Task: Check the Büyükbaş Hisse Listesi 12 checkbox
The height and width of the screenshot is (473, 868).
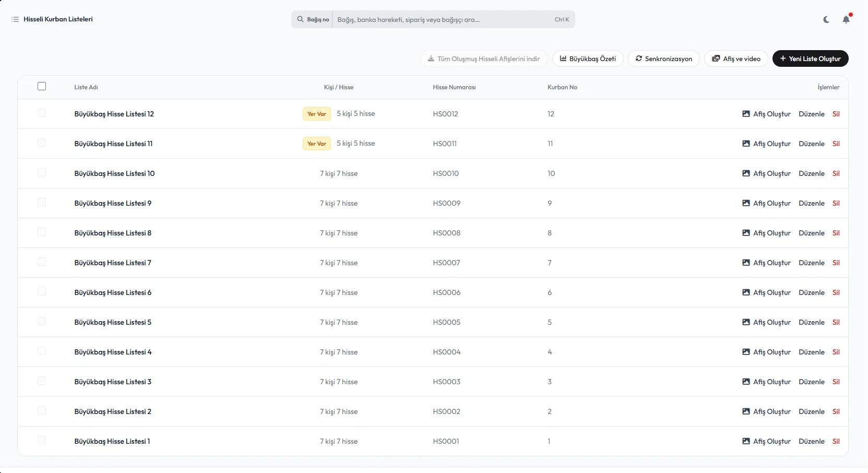Action: (42, 113)
